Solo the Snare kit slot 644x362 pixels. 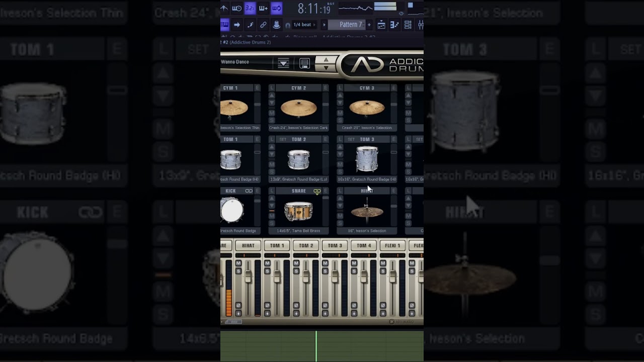coord(272,223)
